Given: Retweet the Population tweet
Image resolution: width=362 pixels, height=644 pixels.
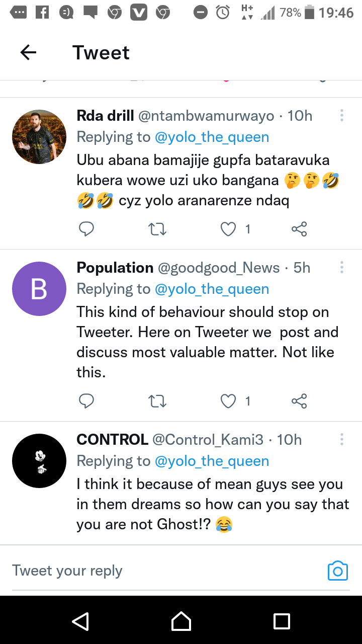Looking at the screenshot, I should click(x=158, y=401).
